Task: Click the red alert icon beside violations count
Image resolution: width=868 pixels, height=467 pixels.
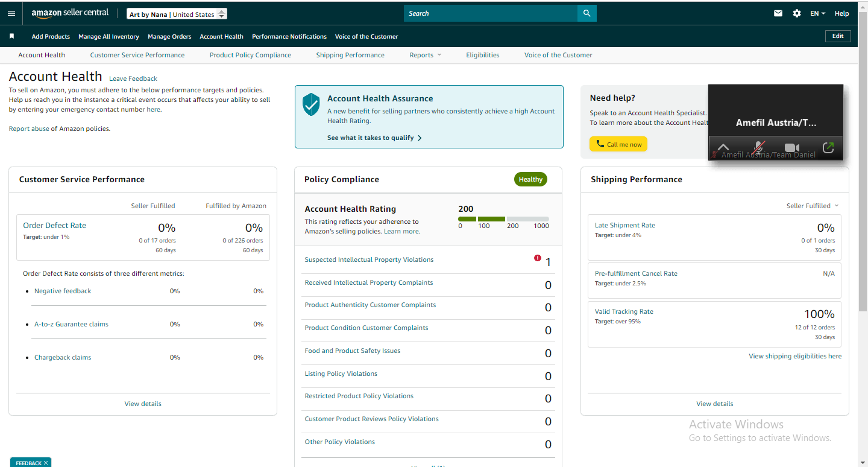Action: tap(538, 258)
